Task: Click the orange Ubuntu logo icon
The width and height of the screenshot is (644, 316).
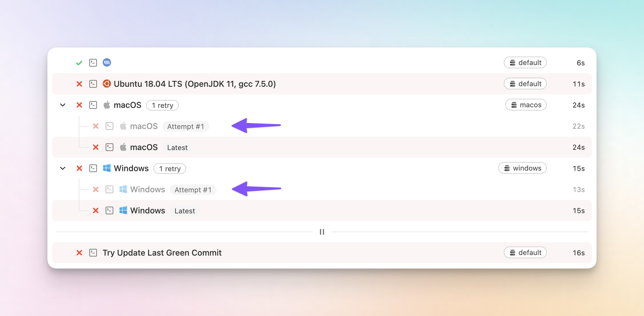Action: click(x=107, y=84)
